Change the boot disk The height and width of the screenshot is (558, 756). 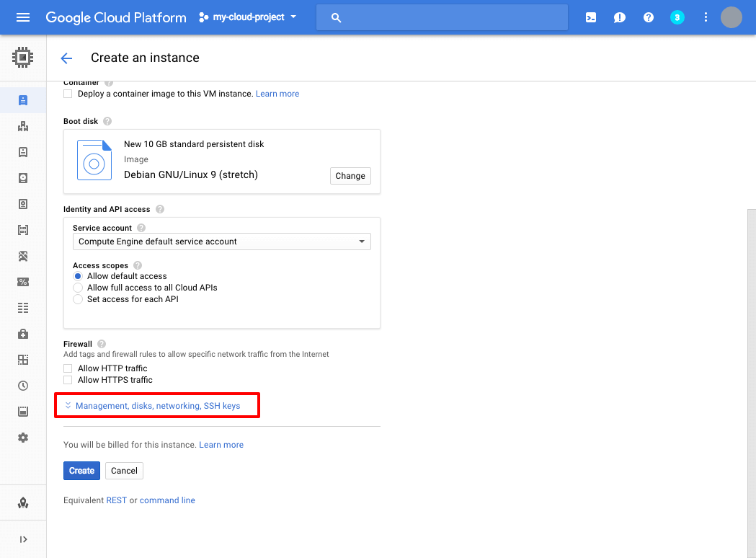pos(350,176)
